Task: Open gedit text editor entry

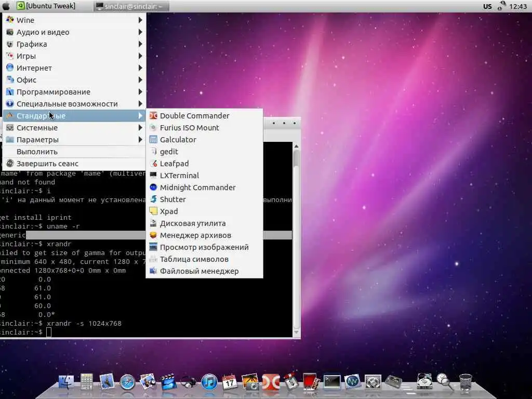Action: click(204, 152)
